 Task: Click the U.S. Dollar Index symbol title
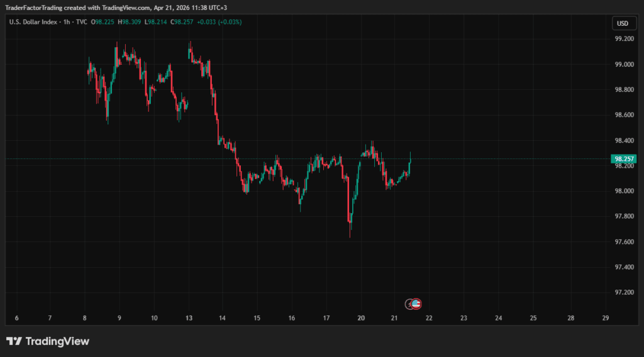pos(32,22)
